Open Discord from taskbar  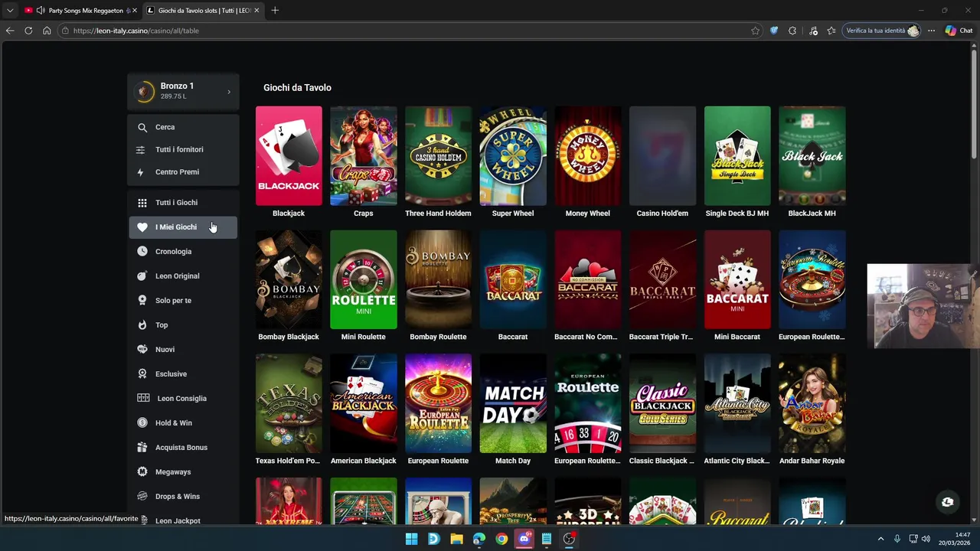point(524,539)
